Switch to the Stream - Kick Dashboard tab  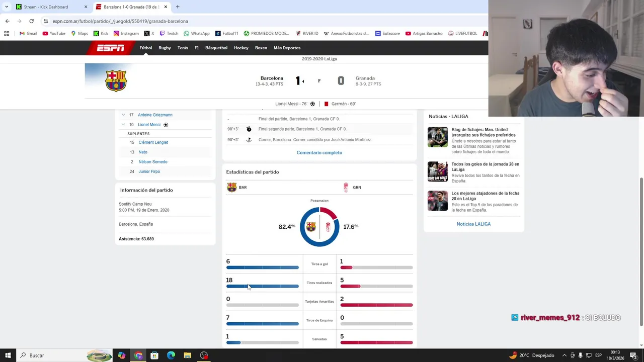point(51,7)
